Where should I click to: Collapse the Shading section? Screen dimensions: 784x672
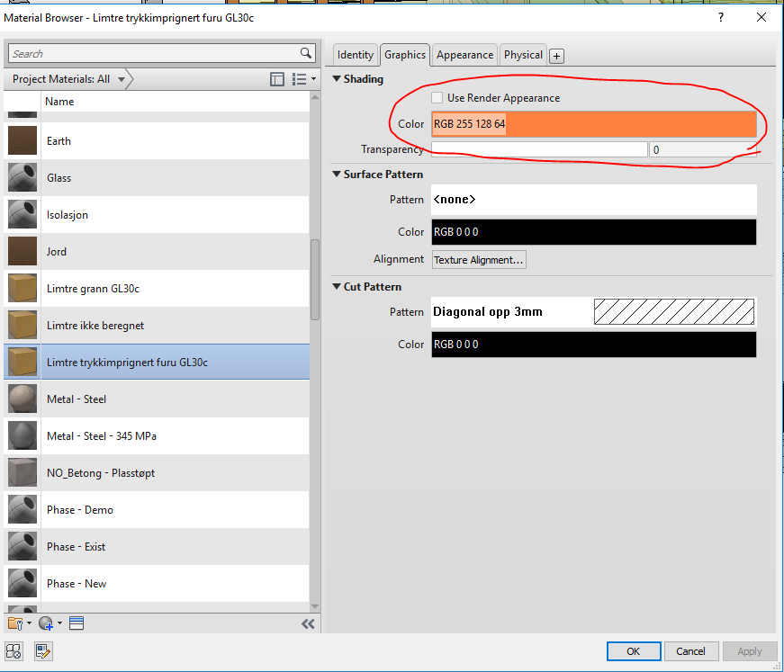337,79
